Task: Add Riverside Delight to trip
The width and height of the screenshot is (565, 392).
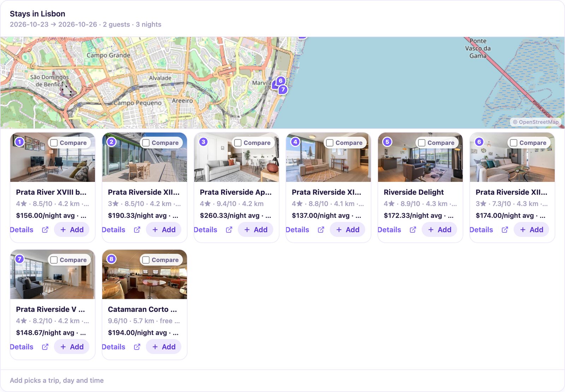Action: [439, 230]
